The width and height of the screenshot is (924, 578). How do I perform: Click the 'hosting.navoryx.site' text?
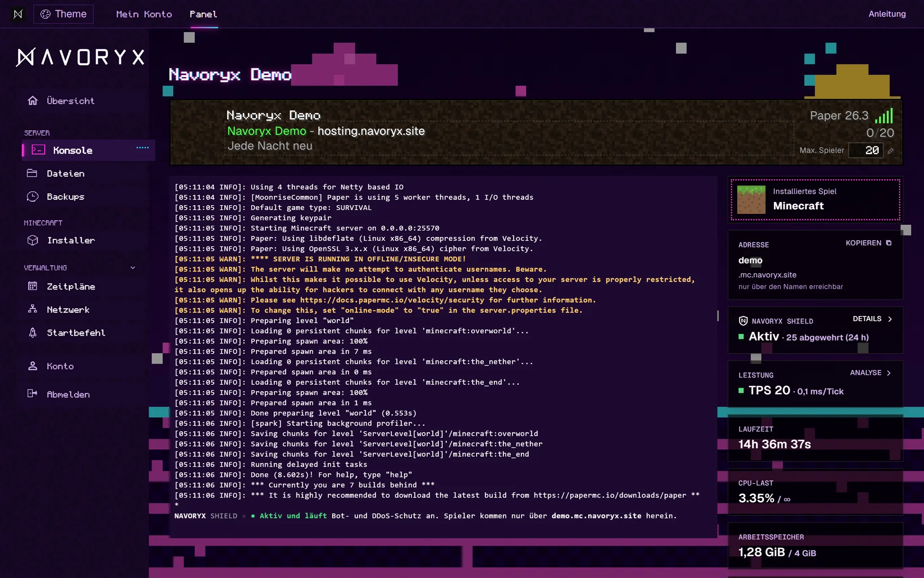pyautogui.click(x=371, y=131)
